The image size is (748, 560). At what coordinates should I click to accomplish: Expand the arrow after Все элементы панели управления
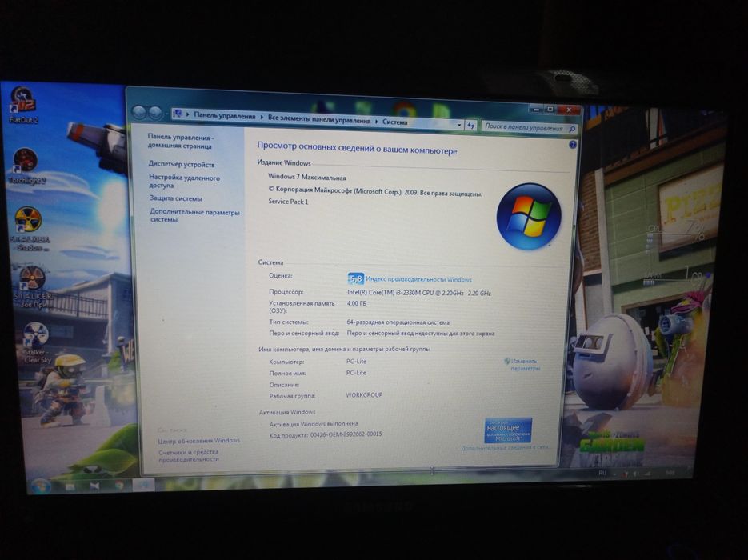pos(376,121)
